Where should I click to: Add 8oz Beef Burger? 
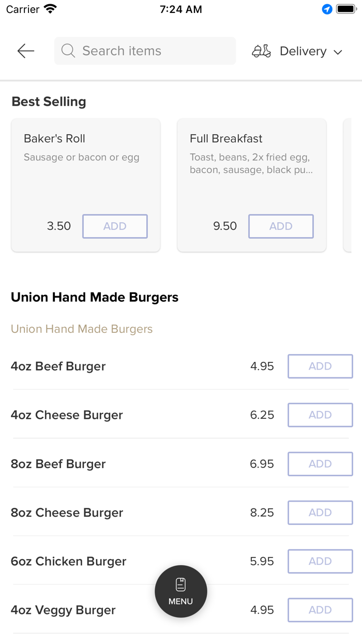[x=320, y=464]
